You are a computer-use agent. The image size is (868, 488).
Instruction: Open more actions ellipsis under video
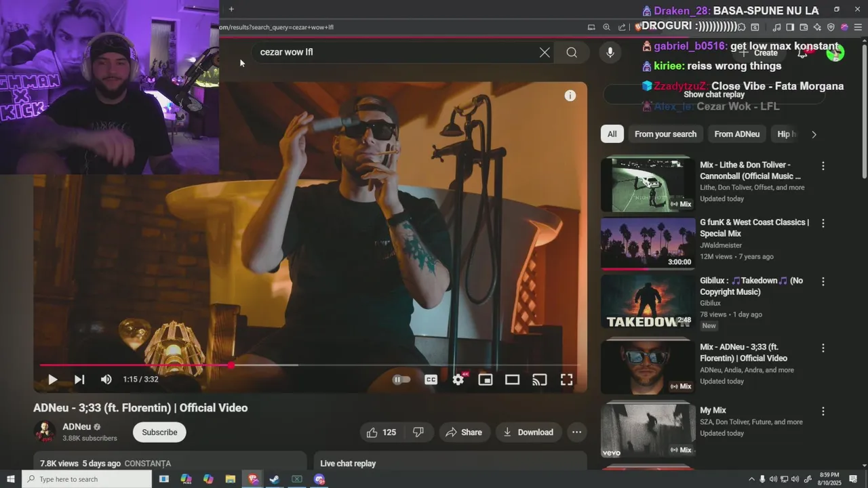coord(576,432)
